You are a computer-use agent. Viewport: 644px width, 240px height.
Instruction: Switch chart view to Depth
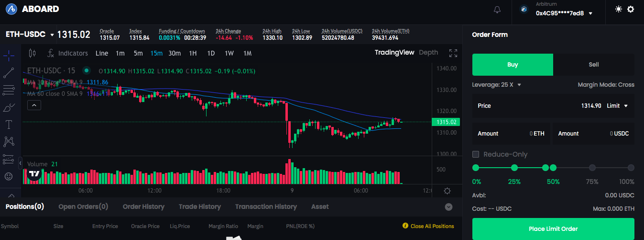coord(428,53)
